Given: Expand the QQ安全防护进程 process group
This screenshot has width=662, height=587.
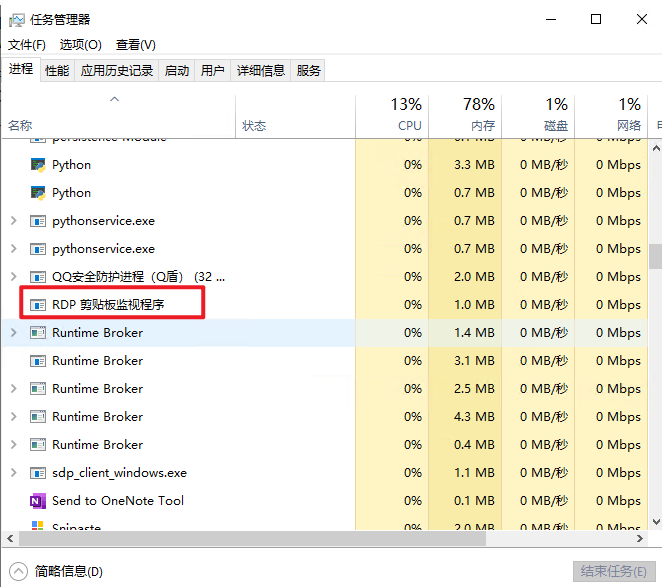Looking at the screenshot, I should (x=13, y=277).
